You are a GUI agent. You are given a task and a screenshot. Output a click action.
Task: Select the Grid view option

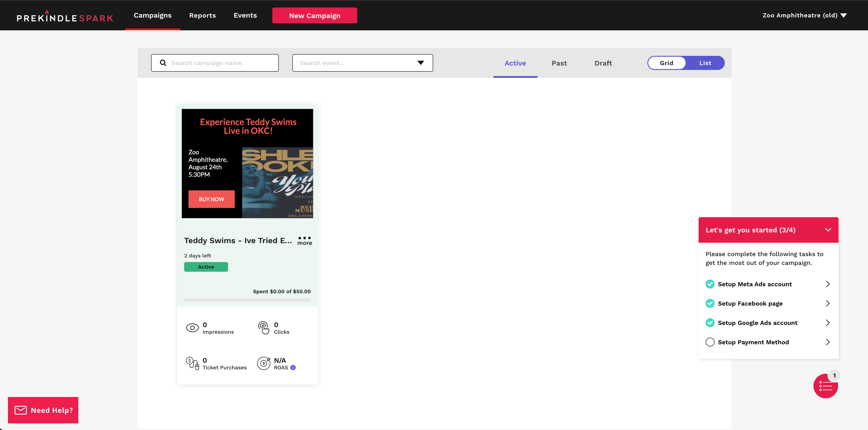pos(666,63)
